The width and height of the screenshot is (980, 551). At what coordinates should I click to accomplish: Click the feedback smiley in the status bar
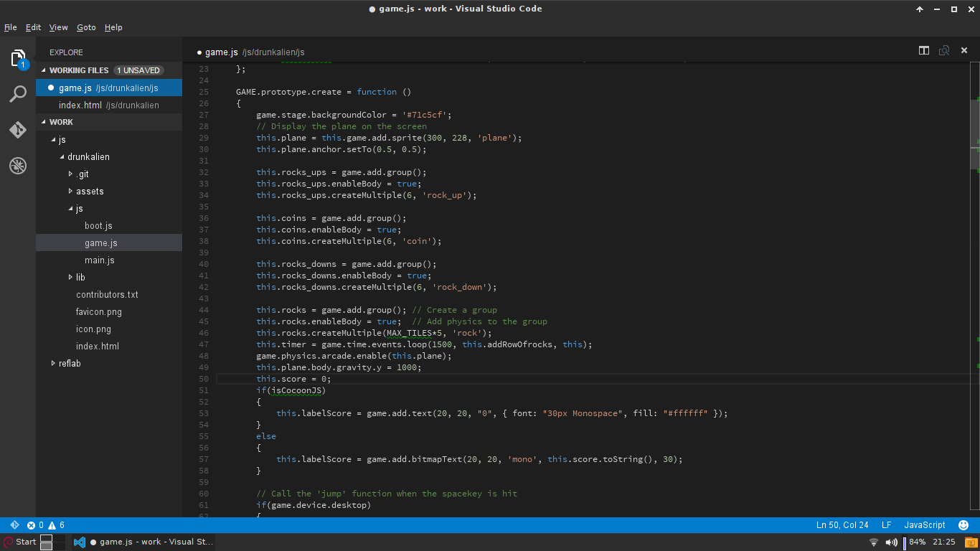[965, 524]
